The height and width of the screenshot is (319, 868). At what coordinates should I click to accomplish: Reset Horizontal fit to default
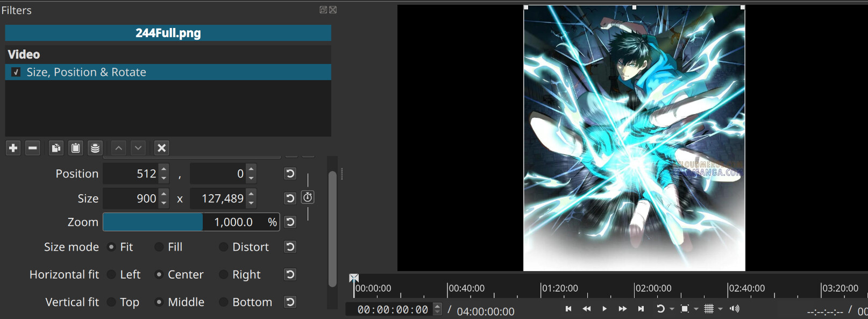pyautogui.click(x=290, y=274)
